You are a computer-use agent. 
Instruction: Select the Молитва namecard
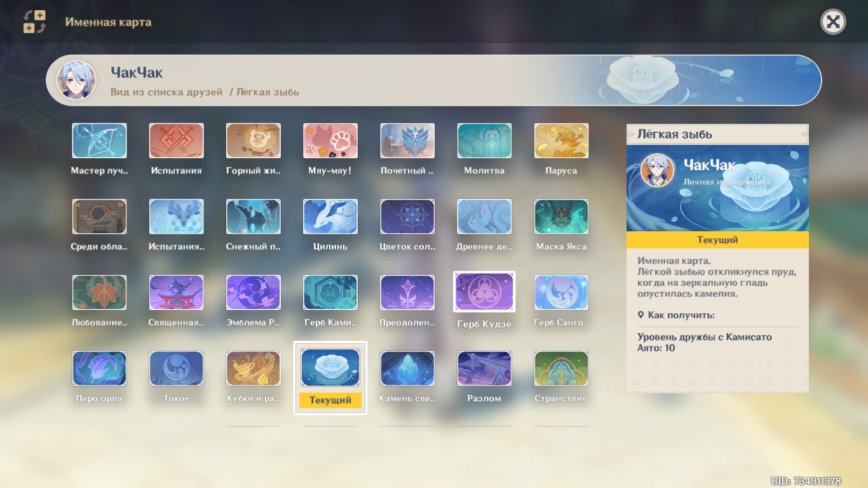click(484, 141)
